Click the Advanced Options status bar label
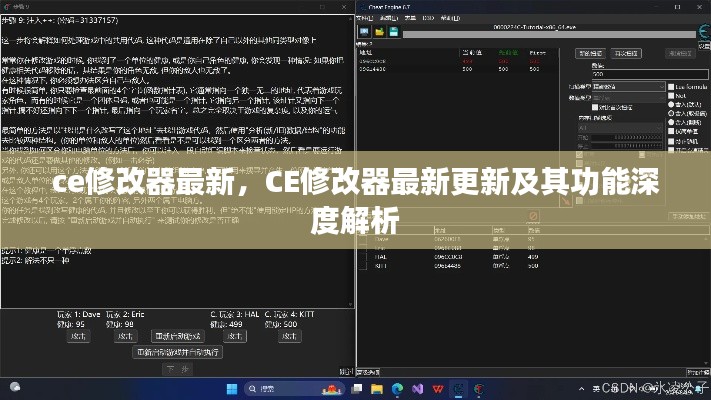The width and height of the screenshot is (711, 400). tap(368, 372)
